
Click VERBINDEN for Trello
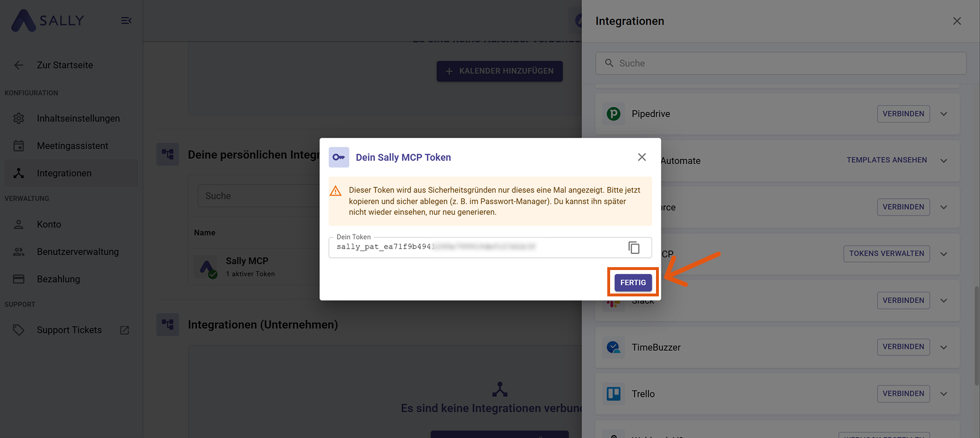point(903,394)
